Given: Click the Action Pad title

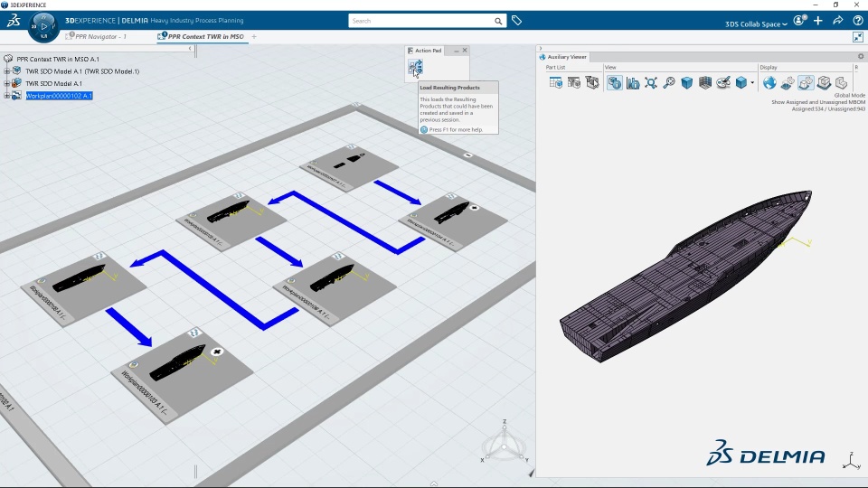Looking at the screenshot, I should point(428,51).
